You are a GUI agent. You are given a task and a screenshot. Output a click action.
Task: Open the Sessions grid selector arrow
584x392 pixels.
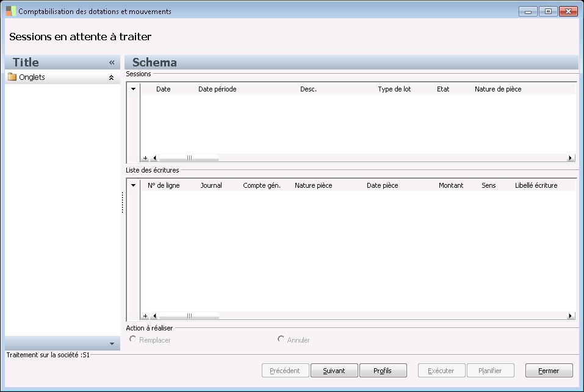point(133,89)
